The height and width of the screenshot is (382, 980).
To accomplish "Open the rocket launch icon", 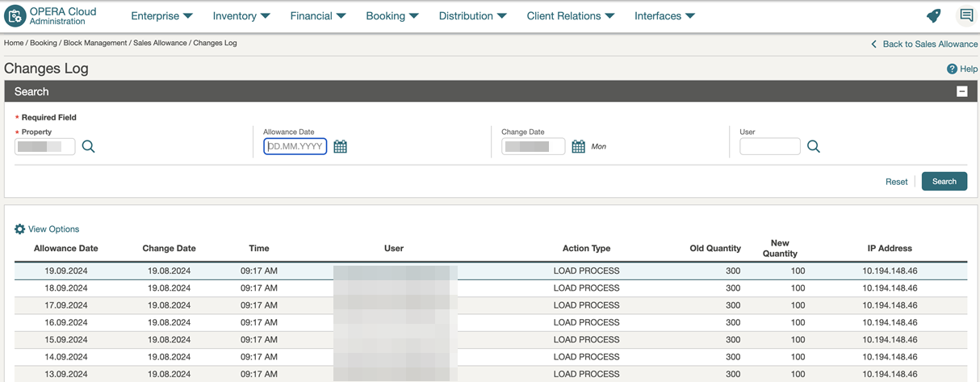I will coord(933,15).
